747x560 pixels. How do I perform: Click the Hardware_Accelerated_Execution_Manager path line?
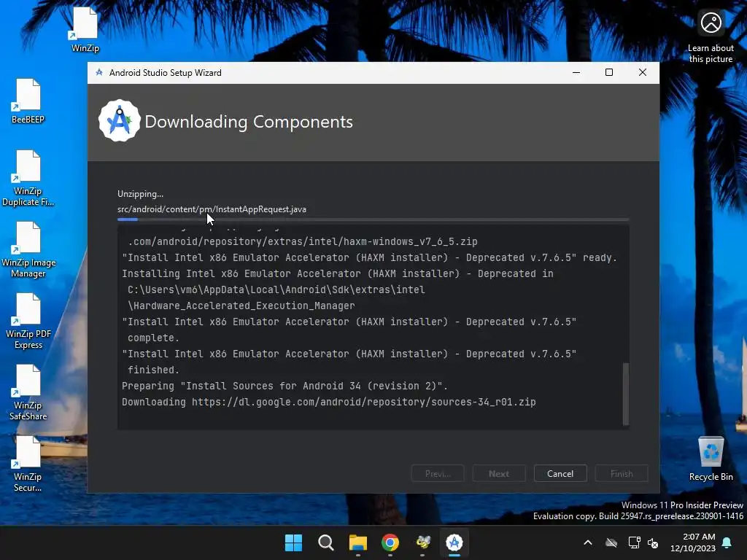pos(241,306)
